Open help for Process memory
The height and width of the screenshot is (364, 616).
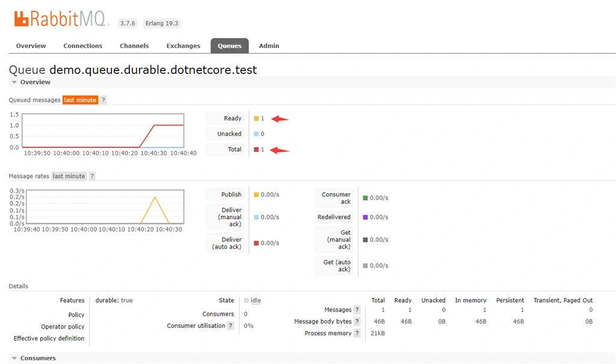point(357,333)
